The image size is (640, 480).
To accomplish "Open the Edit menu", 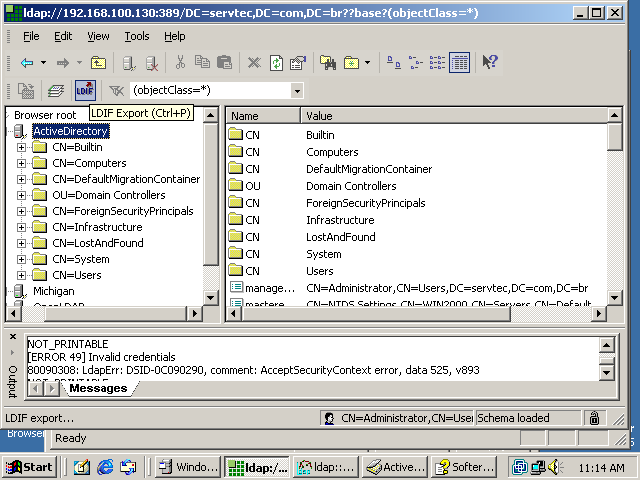I will pos(63,36).
